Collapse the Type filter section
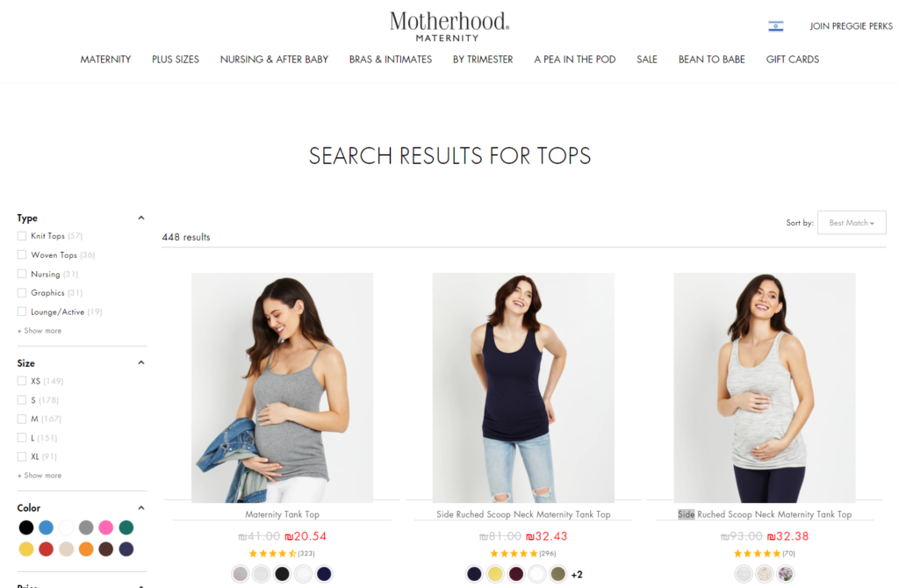899x588 pixels. tap(141, 218)
